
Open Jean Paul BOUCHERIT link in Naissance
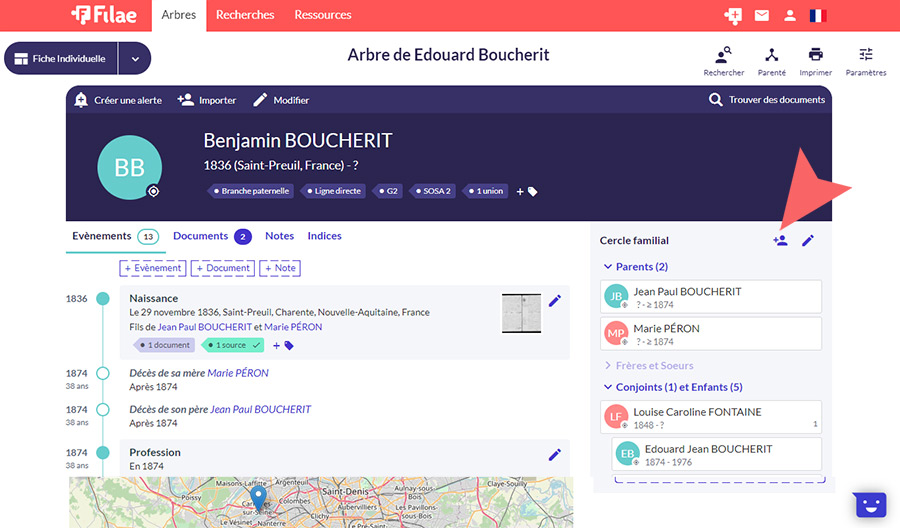point(205,327)
